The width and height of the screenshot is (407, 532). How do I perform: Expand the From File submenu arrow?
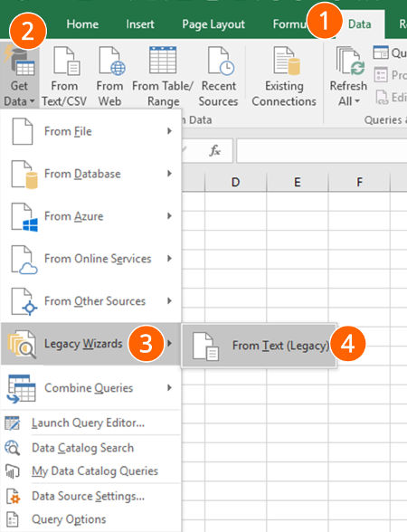[169, 131]
